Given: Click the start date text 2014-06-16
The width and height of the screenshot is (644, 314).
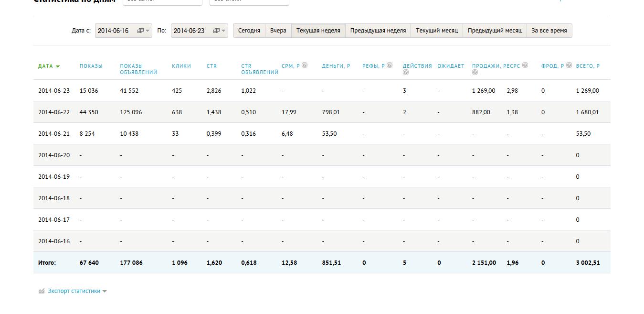Looking at the screenshot, I should tap(113, 31).
